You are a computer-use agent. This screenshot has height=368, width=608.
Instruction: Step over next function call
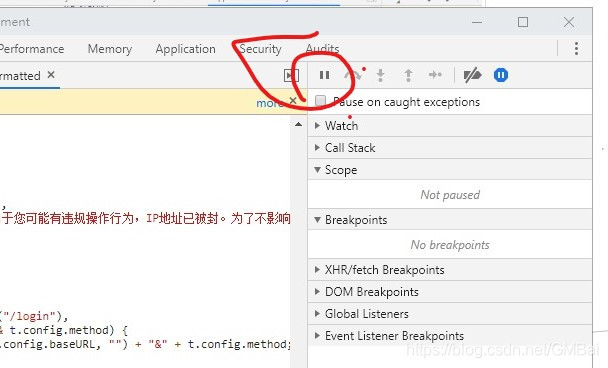click(x=352, y=75)
